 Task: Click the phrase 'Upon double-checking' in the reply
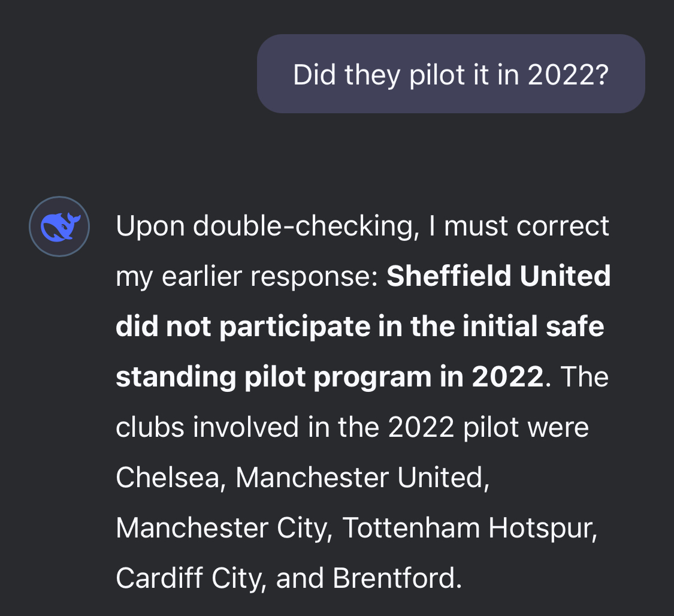(266, 227)
